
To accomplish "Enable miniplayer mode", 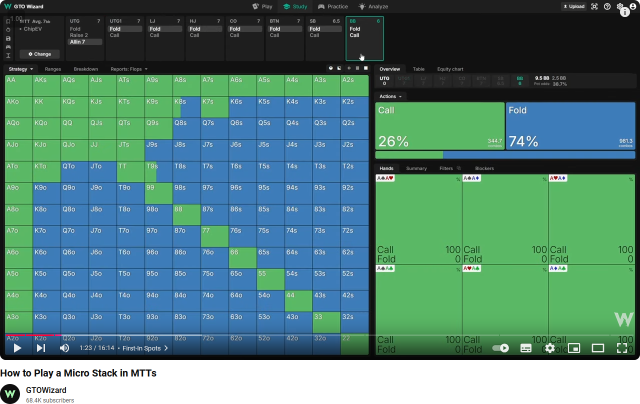I will tap(574, 348).
